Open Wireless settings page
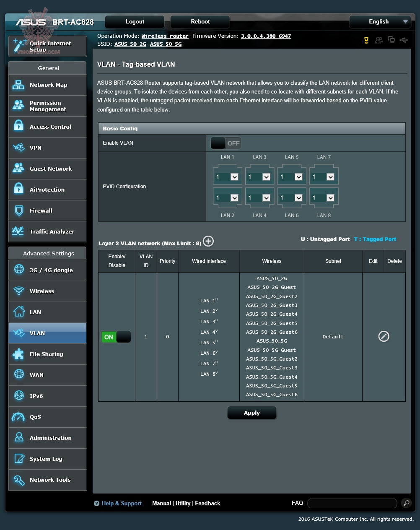The width and height of the screenshot is (420, 530). [48, 291]
